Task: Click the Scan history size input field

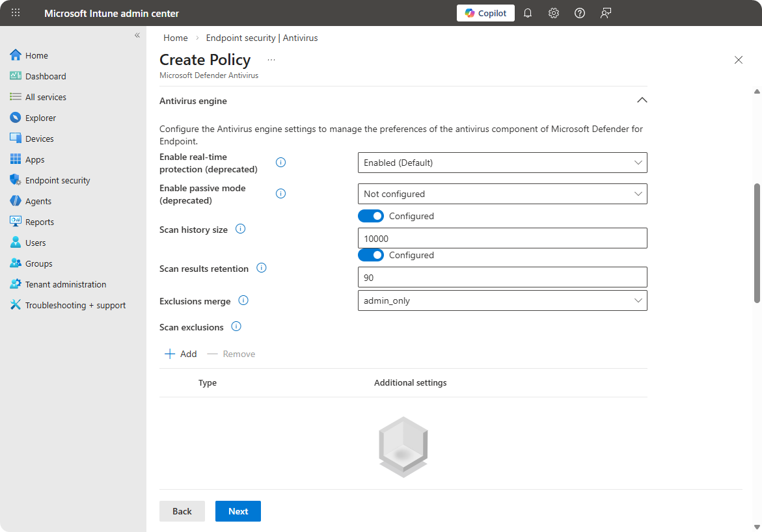Action: coord(502,238)
